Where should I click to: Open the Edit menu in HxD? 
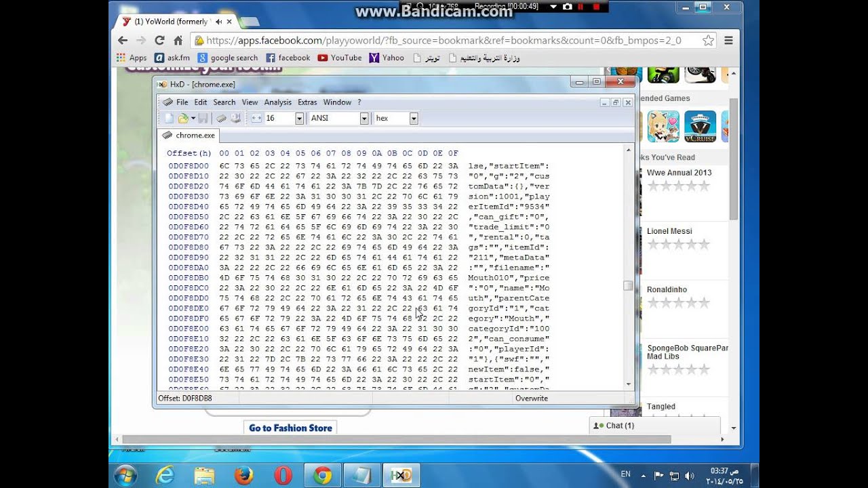coord(201,102)
